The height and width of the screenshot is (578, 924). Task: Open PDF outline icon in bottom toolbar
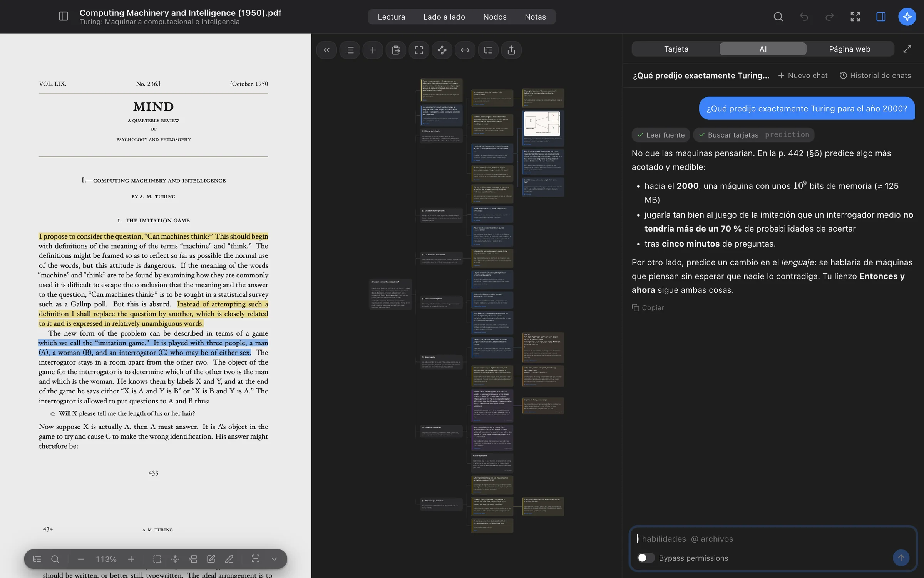coord(37,559)
